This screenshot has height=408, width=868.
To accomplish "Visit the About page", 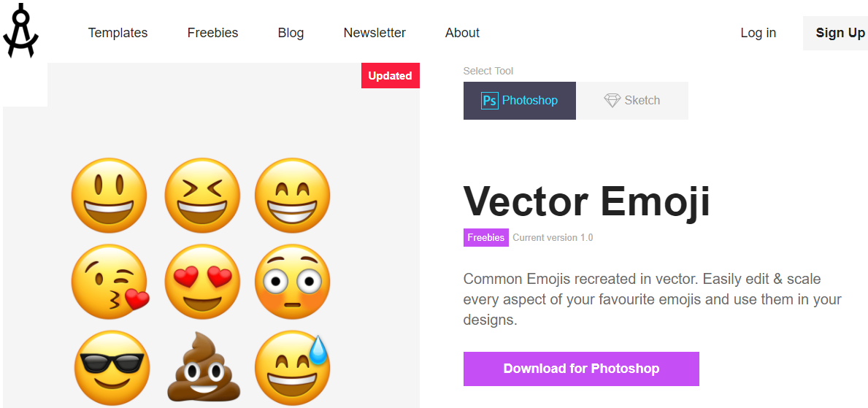I will click(x=462, y=33).
